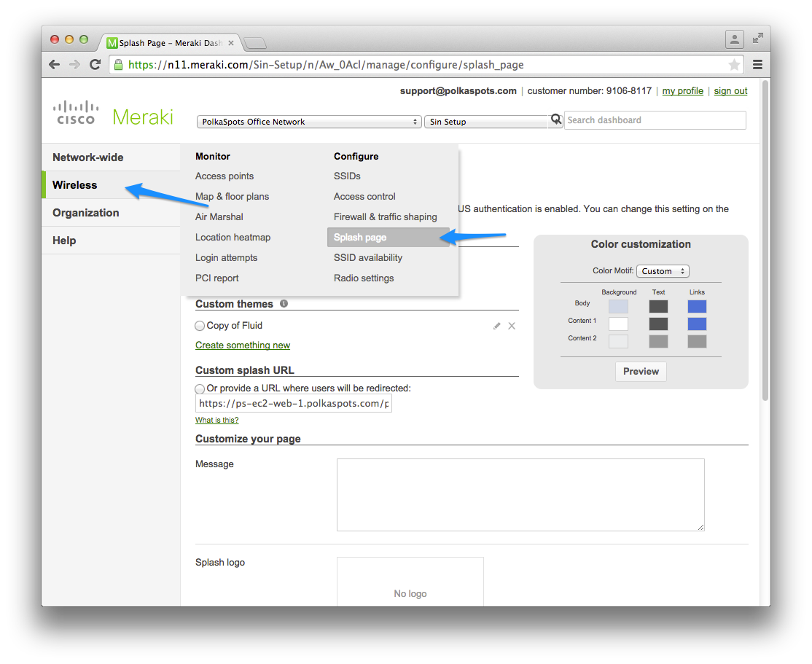Click the green padlock in address bar

119,65
